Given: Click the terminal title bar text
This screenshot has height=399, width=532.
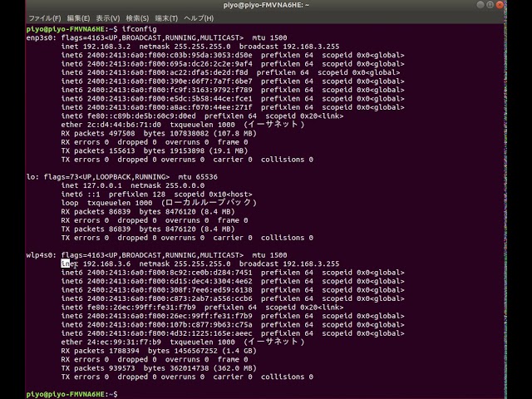Looking at the screenshot, I should click(x=267, y=5).
